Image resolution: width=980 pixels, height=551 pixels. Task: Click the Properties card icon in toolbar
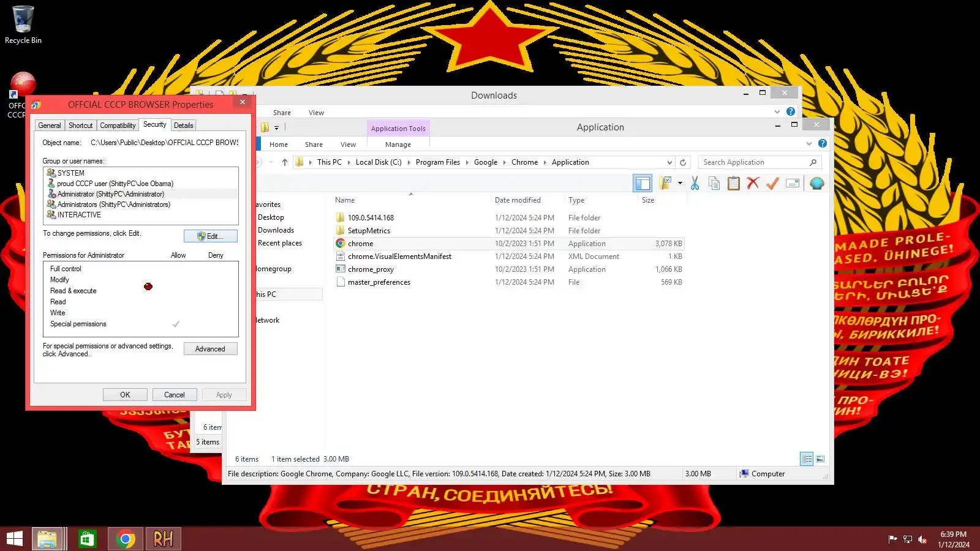coord(793,183)
